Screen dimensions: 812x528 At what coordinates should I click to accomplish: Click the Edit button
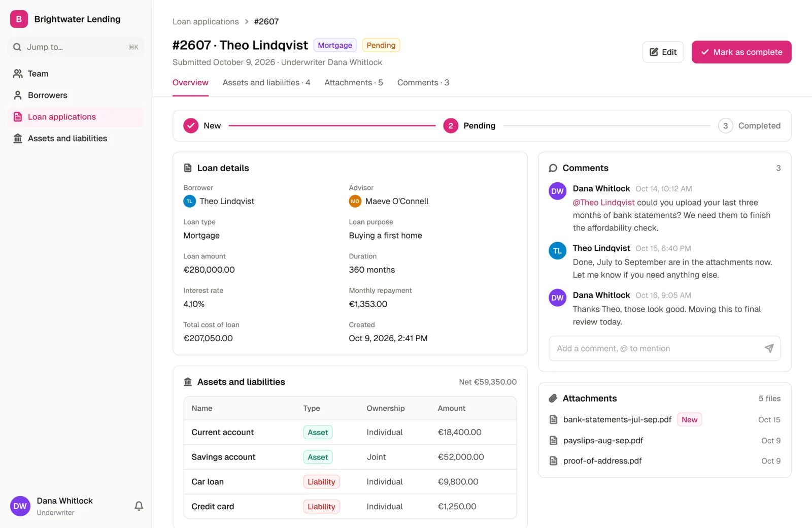[x=663, y=52]
